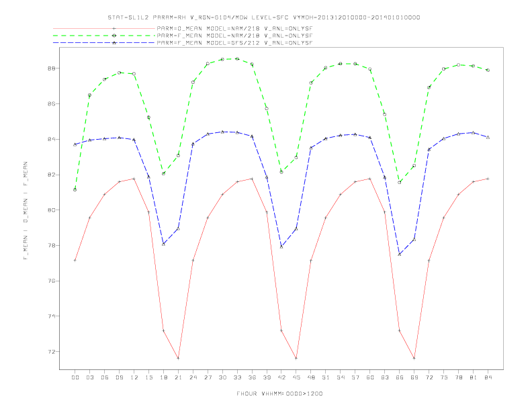
Task: Click the chart title starting with STAT=SL1L2
Action: [x=264, y=17]
